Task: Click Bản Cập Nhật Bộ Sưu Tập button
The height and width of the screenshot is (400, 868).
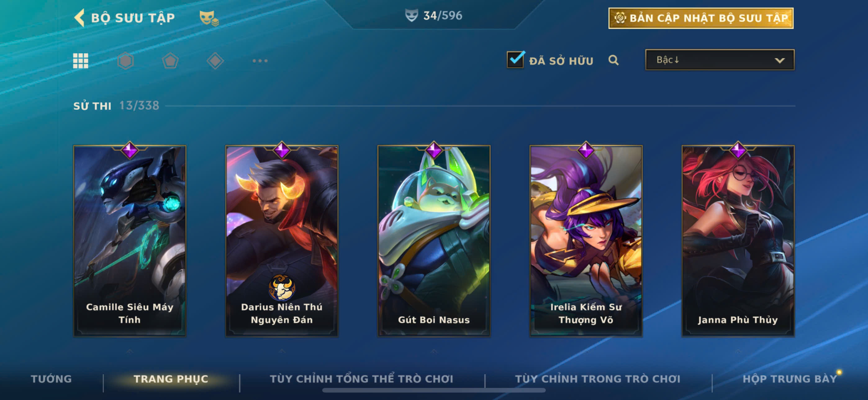Action: pos(701,18)
